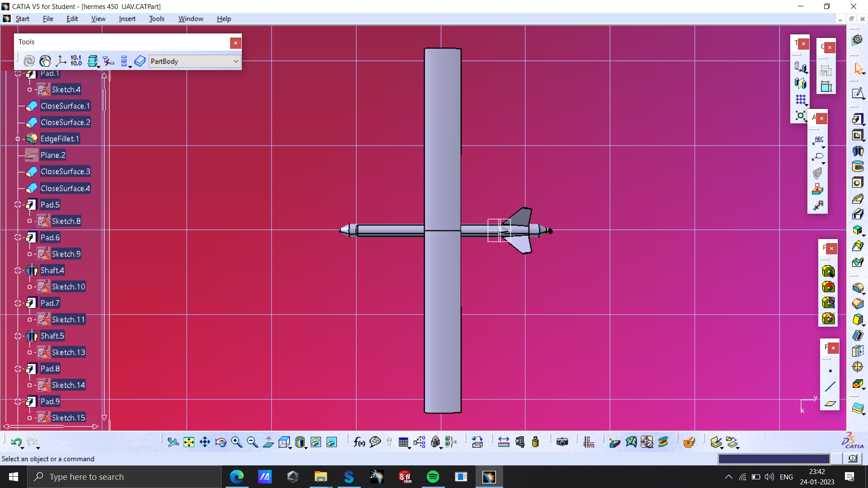Open the Insert menu
The width and height of the screenshot is (868, 488).
click(127, 19)
